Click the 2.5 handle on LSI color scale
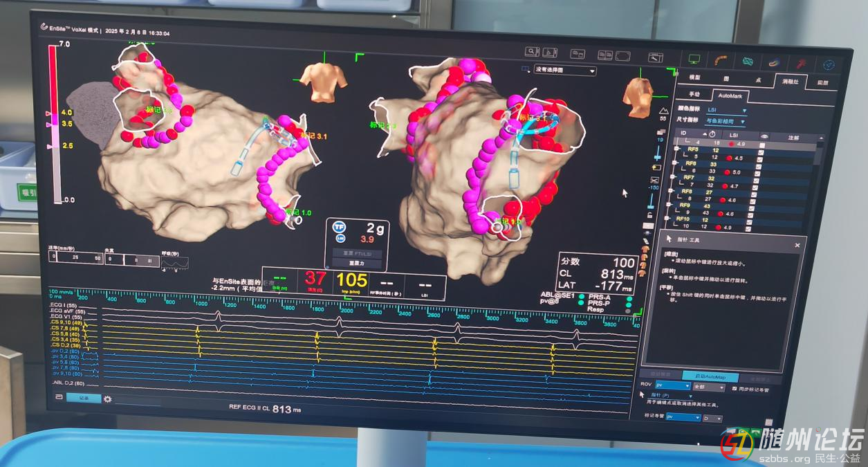868x467 pixels. (50, 147)
